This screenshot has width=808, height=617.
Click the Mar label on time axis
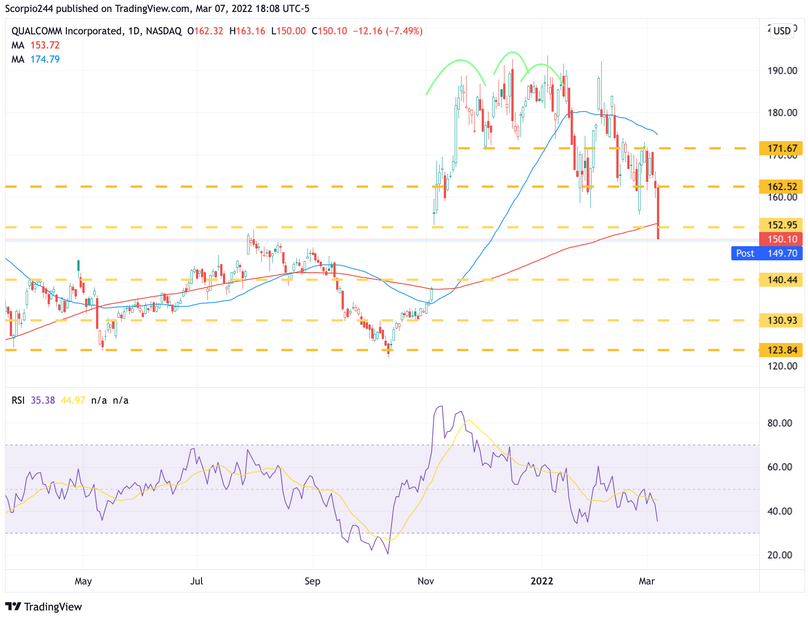647,581
